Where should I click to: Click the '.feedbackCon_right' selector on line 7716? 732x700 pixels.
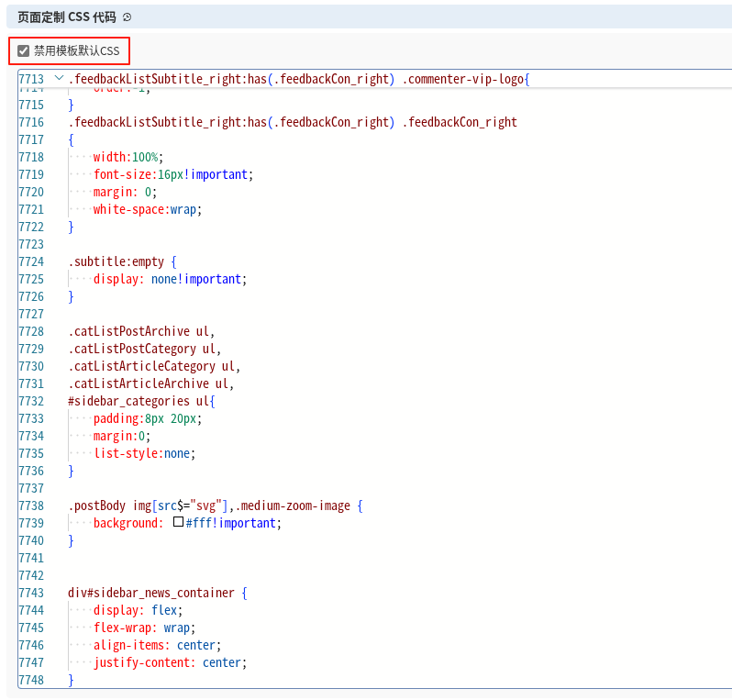point(460,122)
